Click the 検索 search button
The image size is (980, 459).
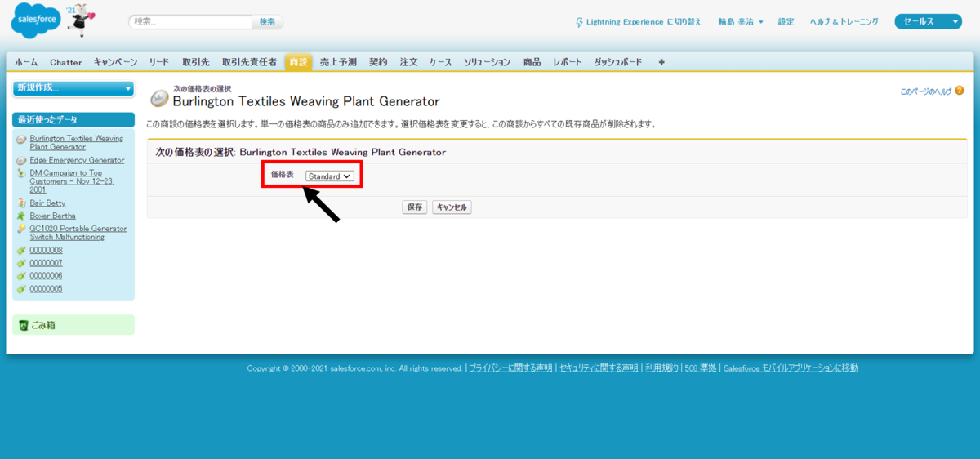pos(267,22)
